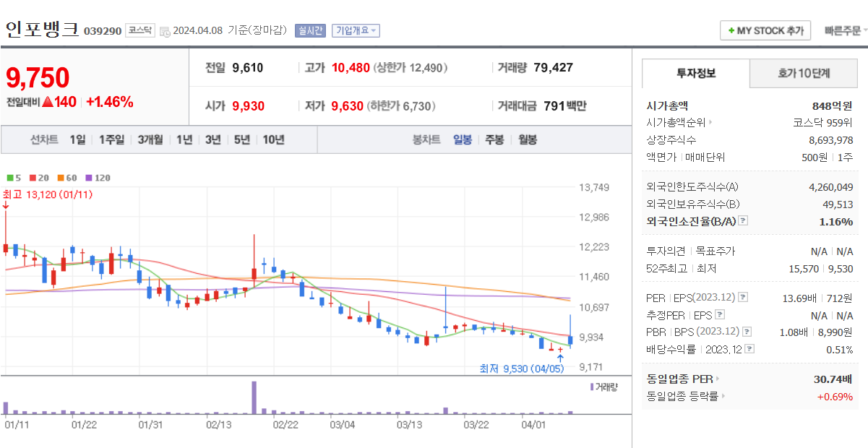Switch candlestick chart to 월봉
Image resolution: width=868 pixels, height=448 pixels.
528,140
